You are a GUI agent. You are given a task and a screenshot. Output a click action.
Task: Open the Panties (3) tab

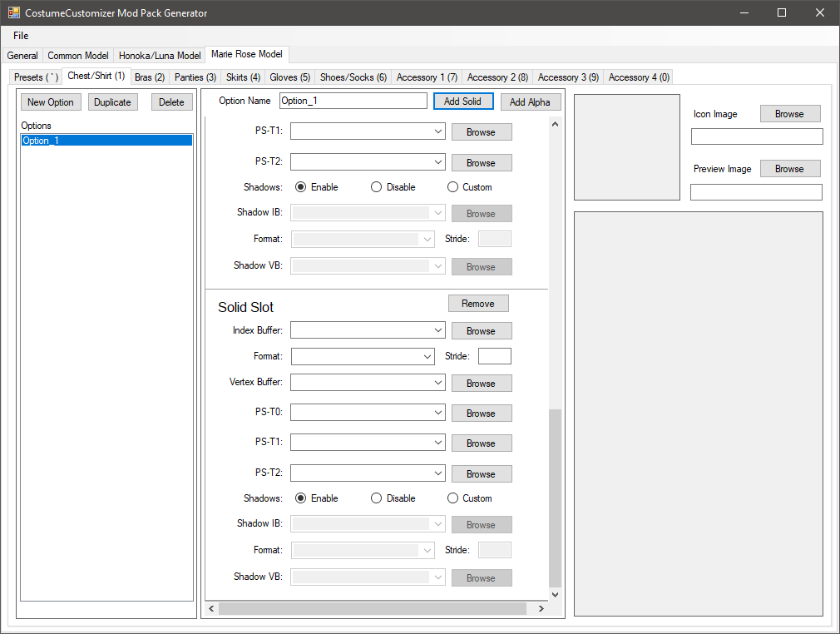click(195, 77)
